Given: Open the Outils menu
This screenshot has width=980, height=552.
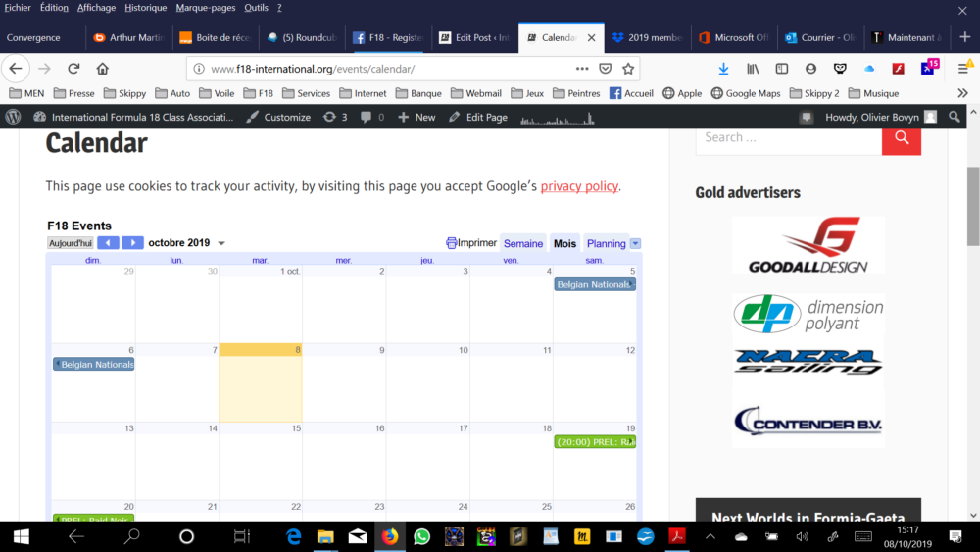Looking at the screenshot, I should (256, 8).
